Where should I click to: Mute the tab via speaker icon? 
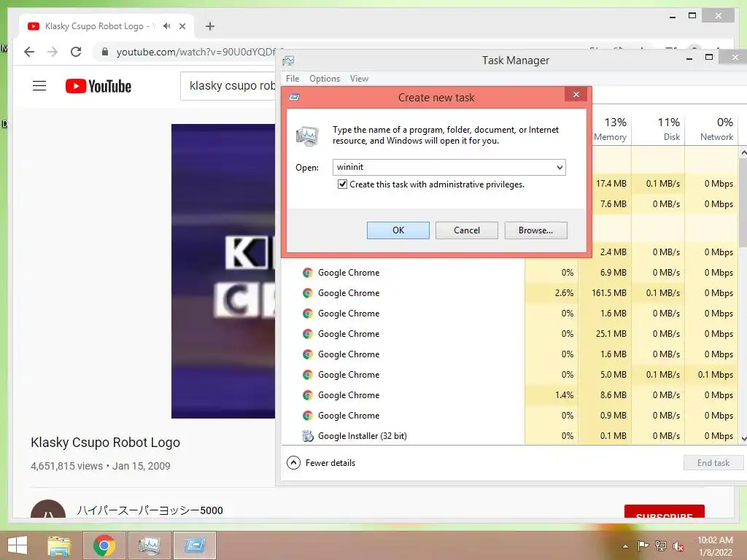[x=167, y=26]
